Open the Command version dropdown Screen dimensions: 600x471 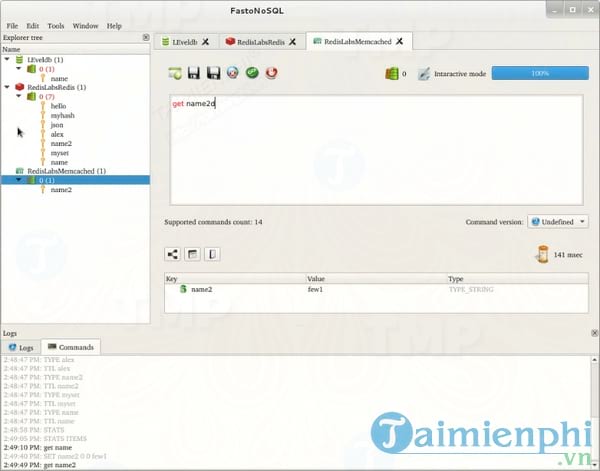point(557,222)
